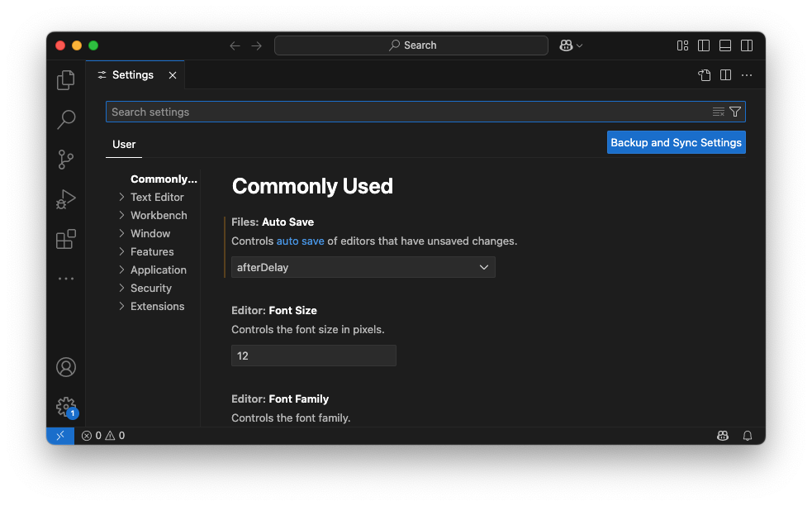The width and height of the screenshot is (812, 506).
Task: Open the Accounts menu icon
Action: (66, 367)
